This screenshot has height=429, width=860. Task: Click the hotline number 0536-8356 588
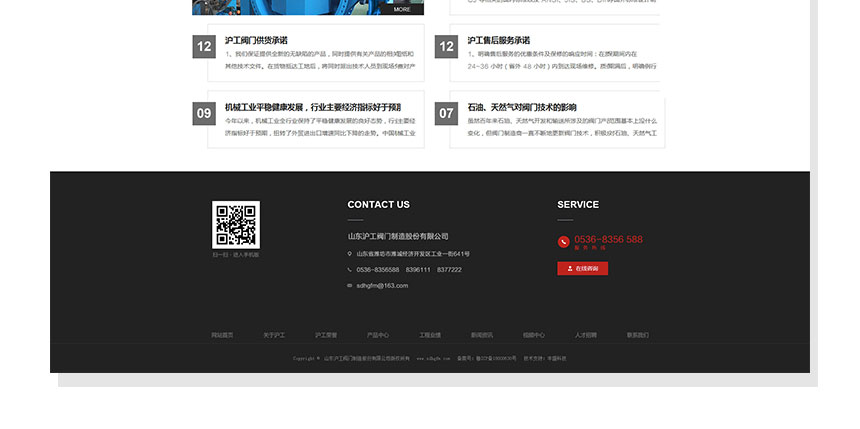608,240
